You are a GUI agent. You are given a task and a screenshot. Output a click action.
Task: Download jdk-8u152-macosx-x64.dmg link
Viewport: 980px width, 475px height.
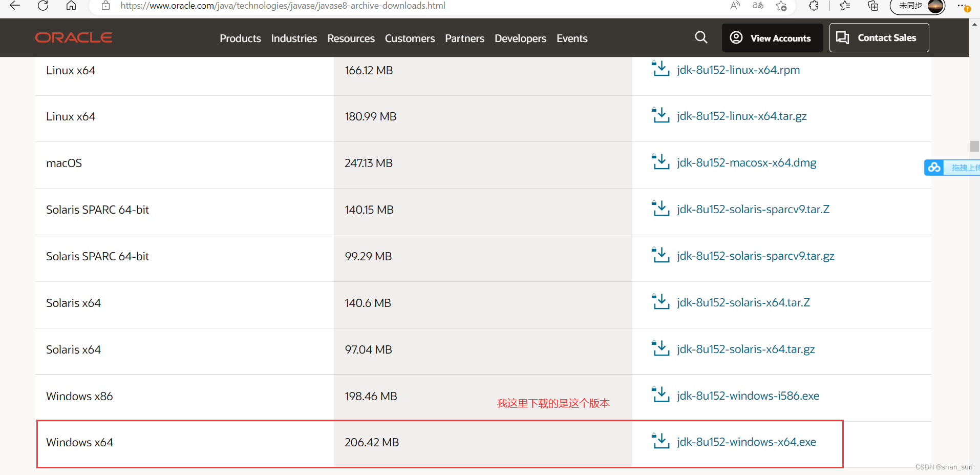coord(747,162)
